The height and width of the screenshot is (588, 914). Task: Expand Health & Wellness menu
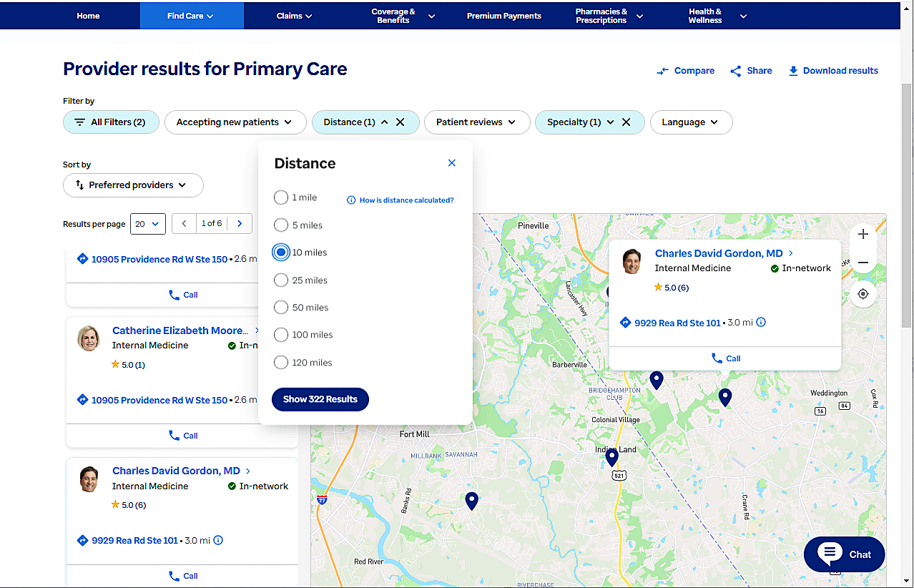point(717,16)
